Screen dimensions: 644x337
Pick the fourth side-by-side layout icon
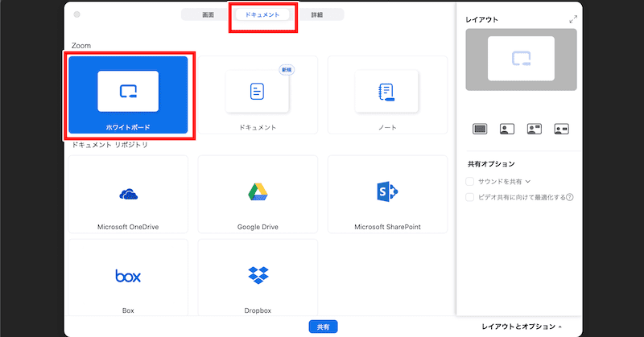(561, 129)
